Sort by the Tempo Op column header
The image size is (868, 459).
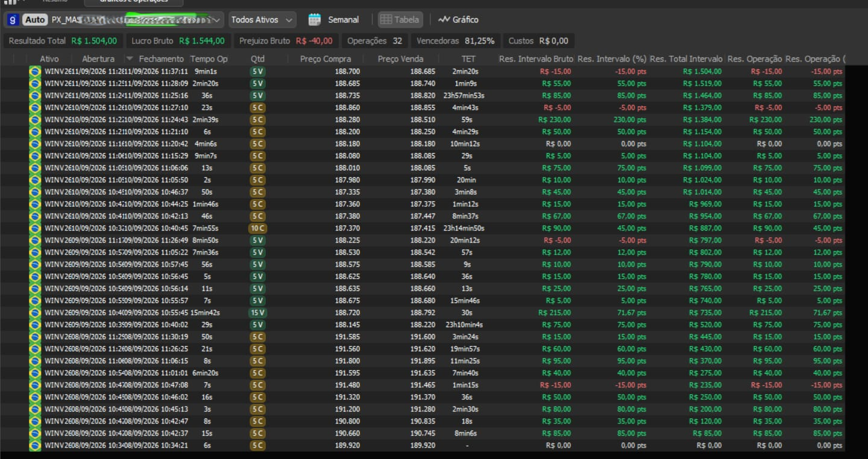click(209, 59)
